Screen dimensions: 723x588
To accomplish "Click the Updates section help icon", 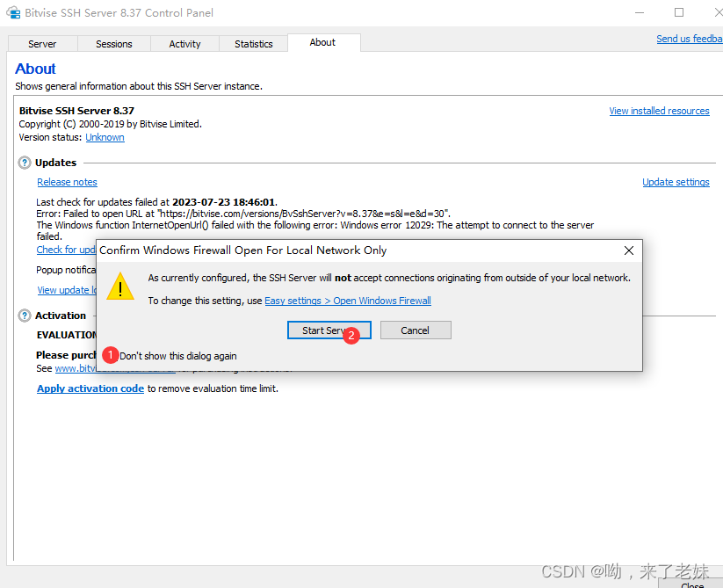I will coord(24,162).
